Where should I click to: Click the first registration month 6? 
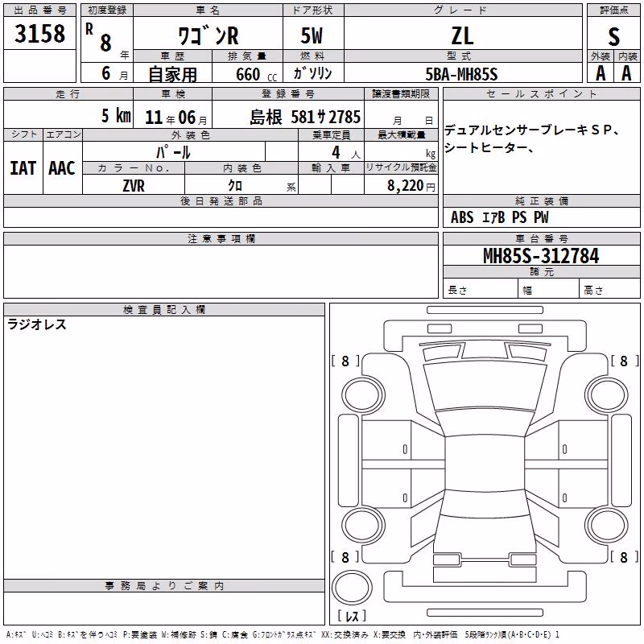[x=106, y=73]
